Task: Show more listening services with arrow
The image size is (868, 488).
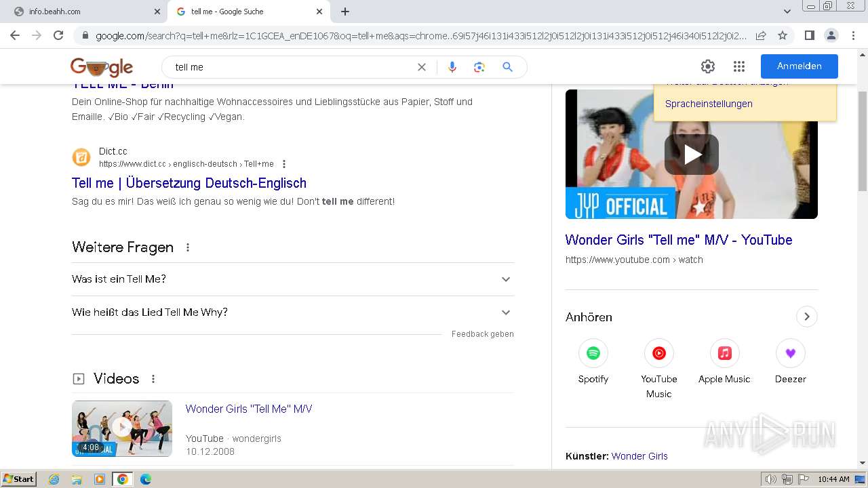Action: 807,317
